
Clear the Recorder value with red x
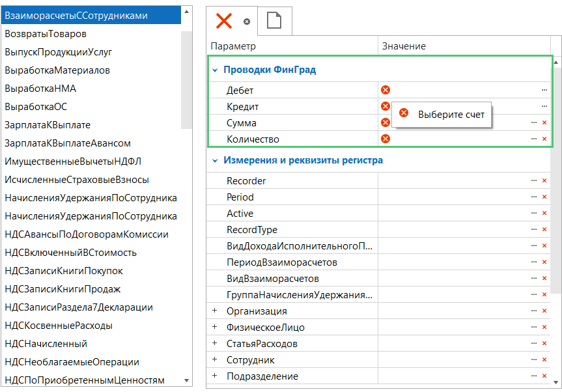pyautogui.click(x=544, y=181)
